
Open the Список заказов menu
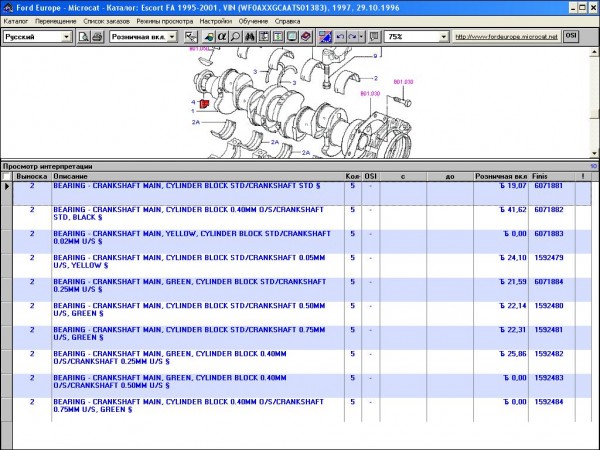tap(106, 21)
